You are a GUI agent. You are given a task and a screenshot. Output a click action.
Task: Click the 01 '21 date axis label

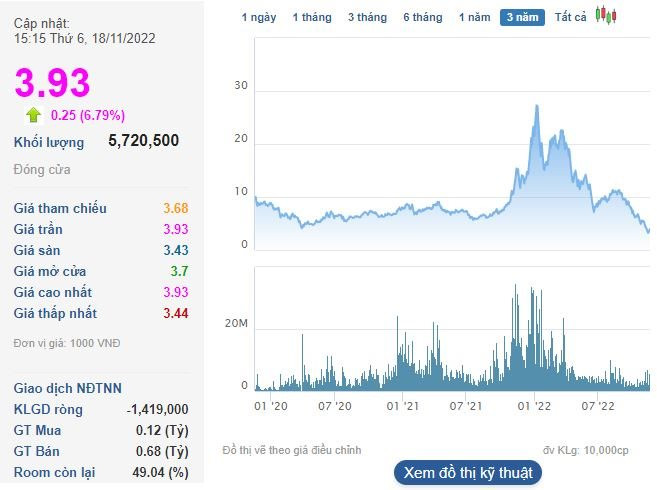click(x=401, y=406)
